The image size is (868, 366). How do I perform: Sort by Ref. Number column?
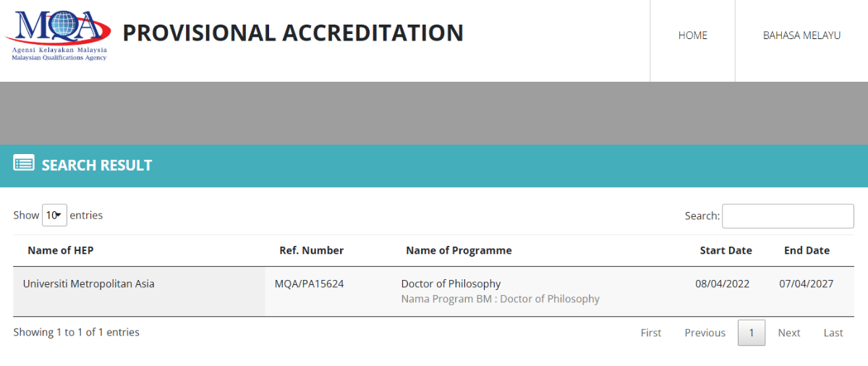tap(311, 251)
